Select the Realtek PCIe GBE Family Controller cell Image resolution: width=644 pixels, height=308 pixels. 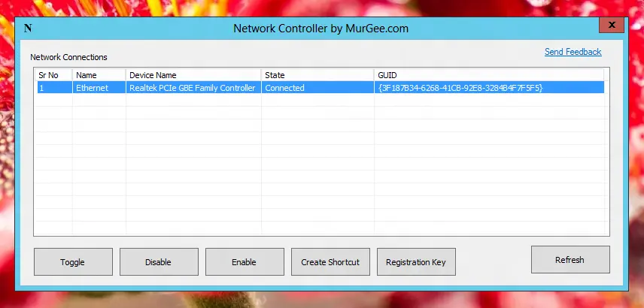pyautogui.click(x=193, y=88)
